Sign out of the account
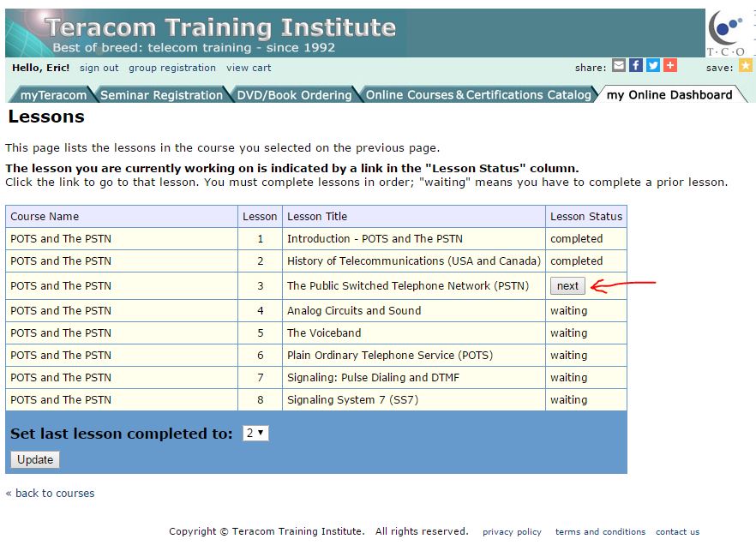756x551 pixels. click(x=97, y=68)
